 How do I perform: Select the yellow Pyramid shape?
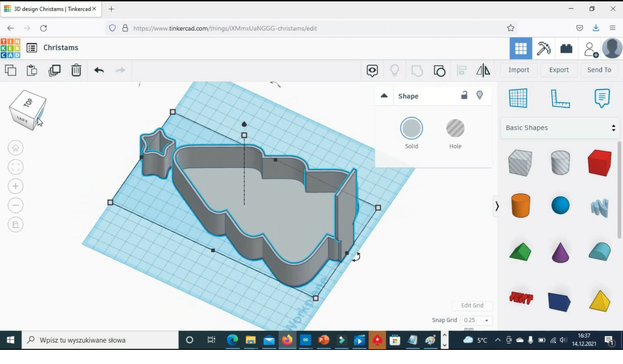tap(600, 301)
